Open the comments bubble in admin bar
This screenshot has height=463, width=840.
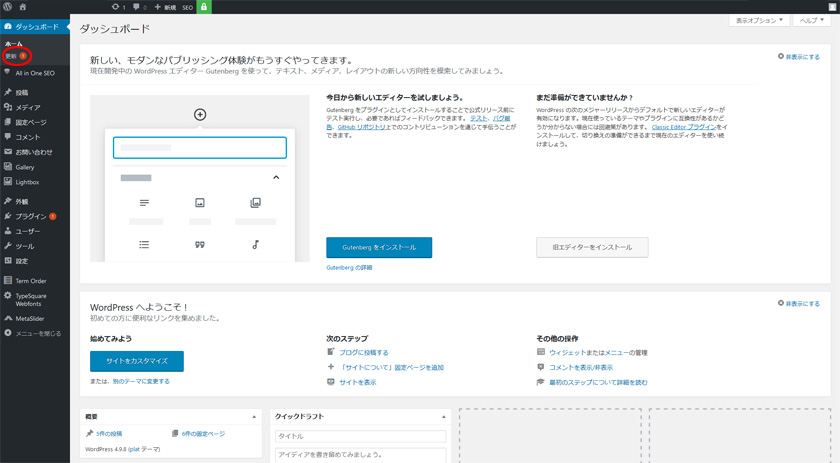point(139,7)
